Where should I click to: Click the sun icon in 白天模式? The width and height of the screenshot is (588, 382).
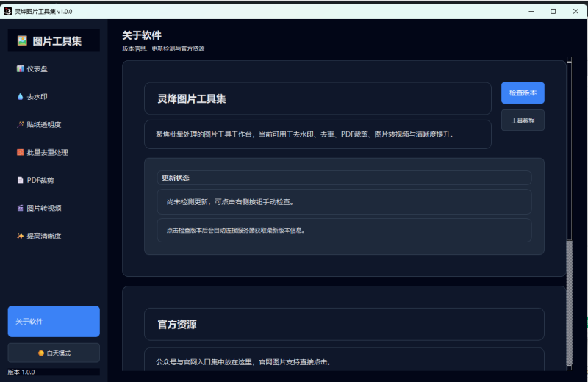(x=41, y=353)
